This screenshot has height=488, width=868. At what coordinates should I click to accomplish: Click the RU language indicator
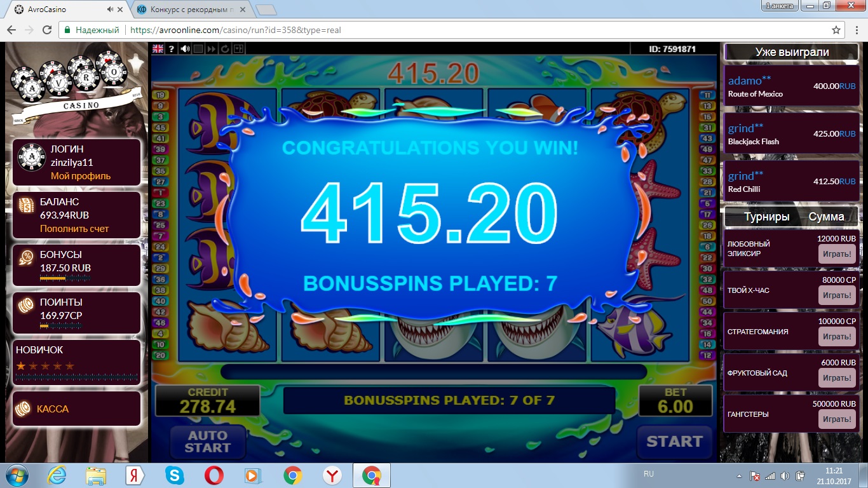tap(648, 474)
